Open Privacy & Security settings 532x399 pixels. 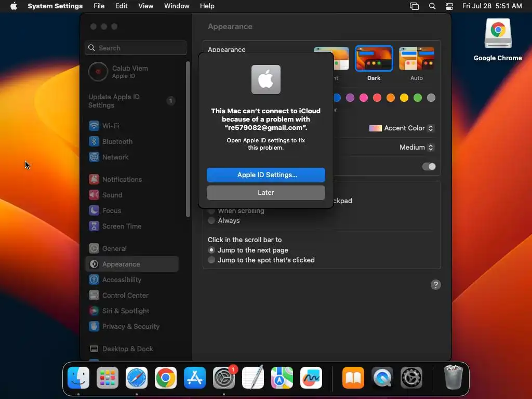pos(131,327)
